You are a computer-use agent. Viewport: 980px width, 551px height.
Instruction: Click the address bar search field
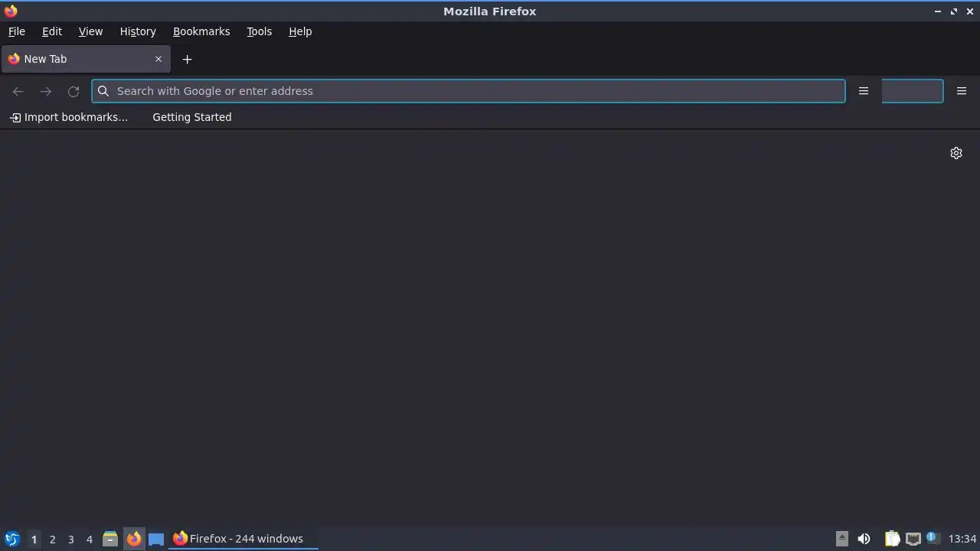click(469, 91)
